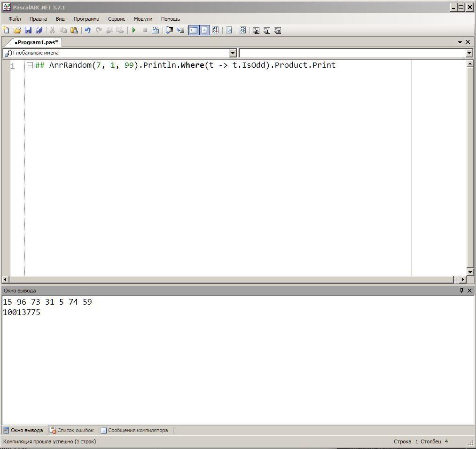Undo the last edit
The height and width of the screenshot is (449, 476).
88,30
